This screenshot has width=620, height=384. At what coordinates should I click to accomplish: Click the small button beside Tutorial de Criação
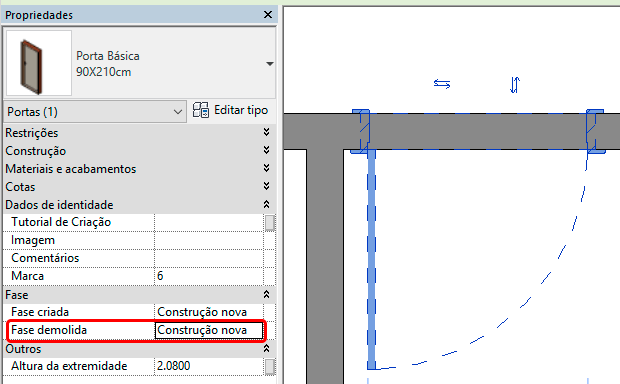click(270, 223)
